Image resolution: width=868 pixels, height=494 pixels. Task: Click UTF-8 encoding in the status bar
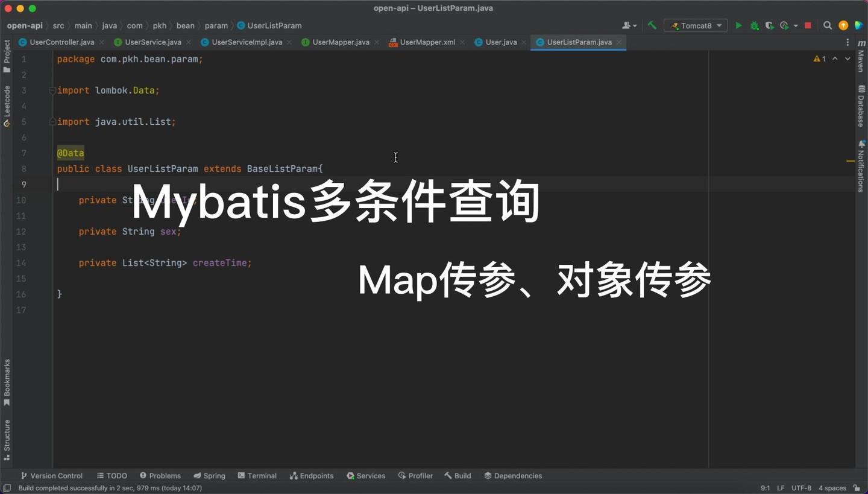point(801,488)
